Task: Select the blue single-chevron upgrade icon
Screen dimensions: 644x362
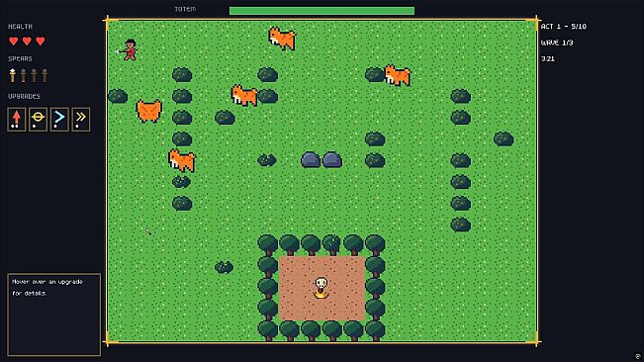Action: pyautogui.click(x=59, y=120)
